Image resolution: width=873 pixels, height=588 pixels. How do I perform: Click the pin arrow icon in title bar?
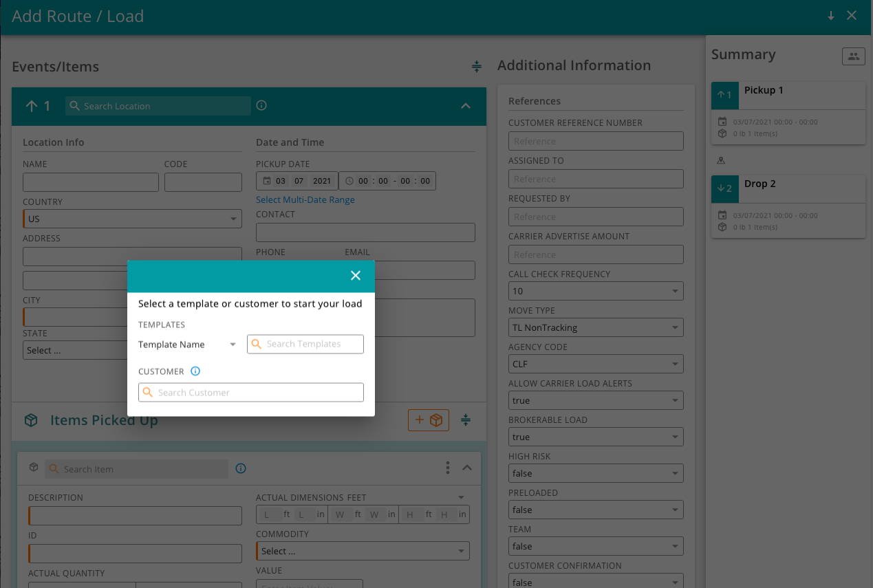pos(830,14)
